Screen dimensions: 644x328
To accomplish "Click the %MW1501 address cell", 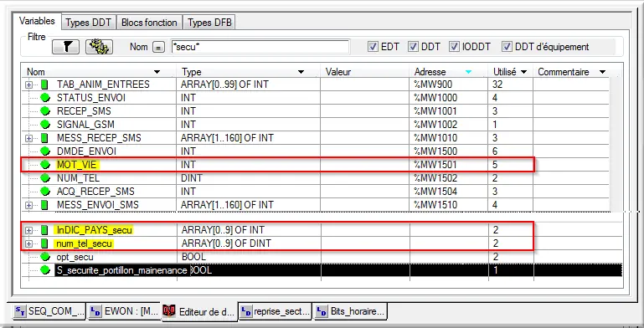I will [x=449, y=165].
